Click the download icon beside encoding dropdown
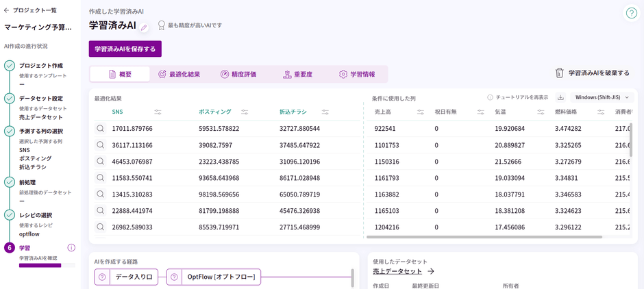This screenshot has width=644, height=289. pyautogui.click(x=560, y=98)
